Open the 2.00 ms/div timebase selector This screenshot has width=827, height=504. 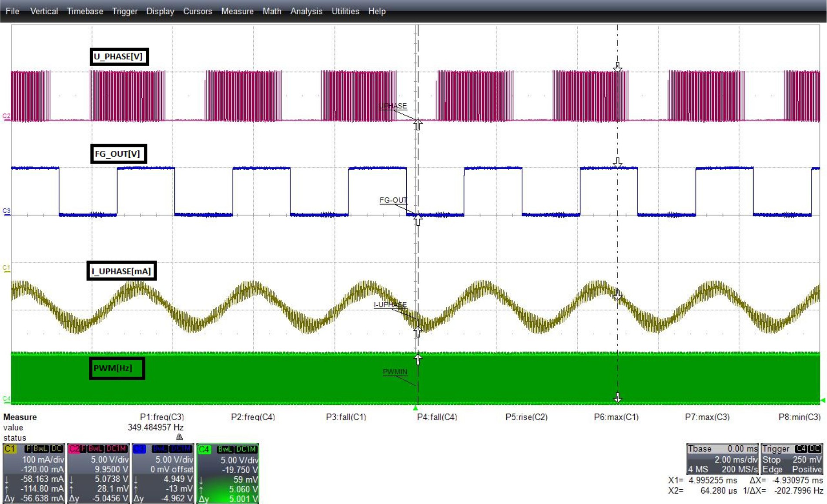(x=736, y=460)
